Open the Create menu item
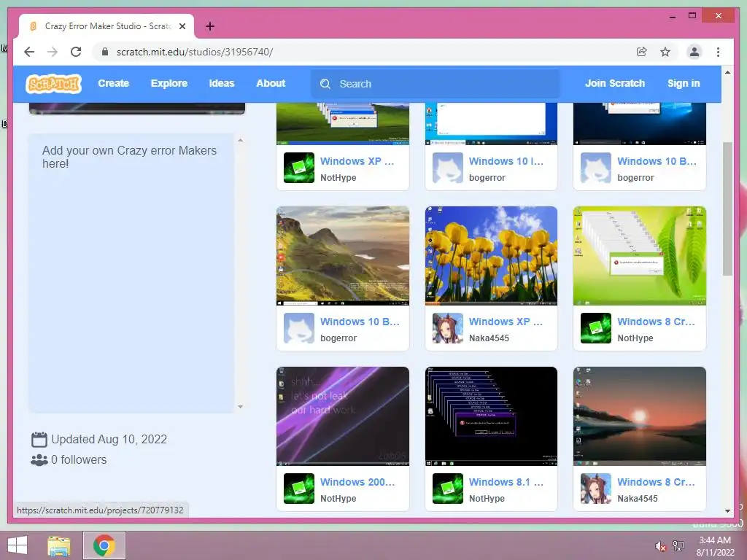This screenshot has height=560, width=747. point(113,83)
